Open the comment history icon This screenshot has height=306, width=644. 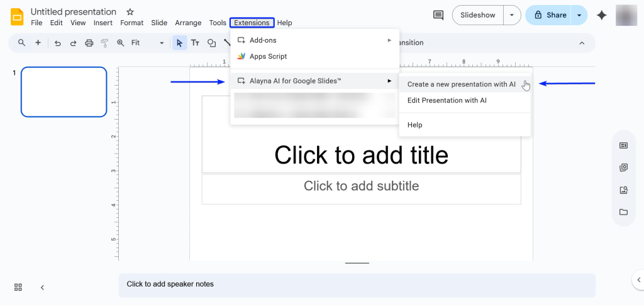click(x=438, y=15)
